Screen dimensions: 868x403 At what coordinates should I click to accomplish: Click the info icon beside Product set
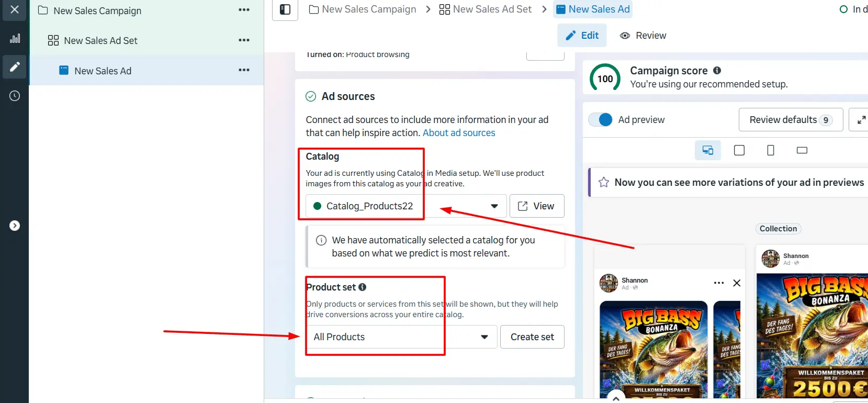click(x=362, y=287)
